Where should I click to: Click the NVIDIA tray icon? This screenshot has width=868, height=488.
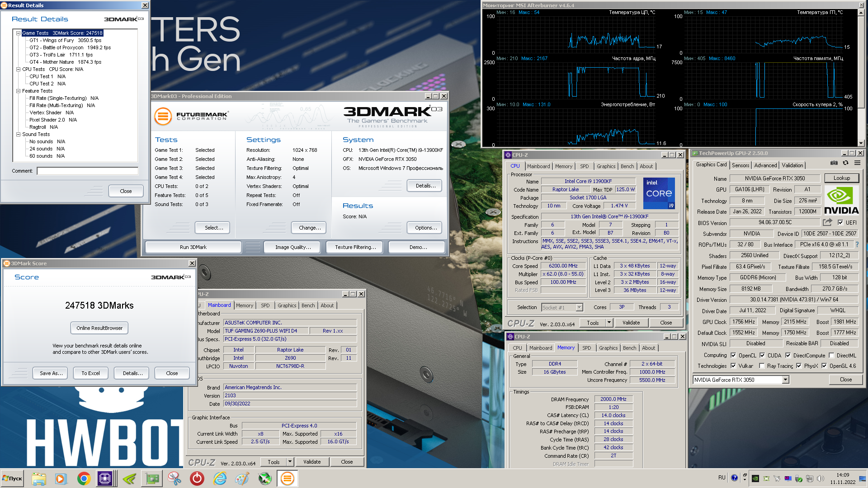tap(755, 479)
